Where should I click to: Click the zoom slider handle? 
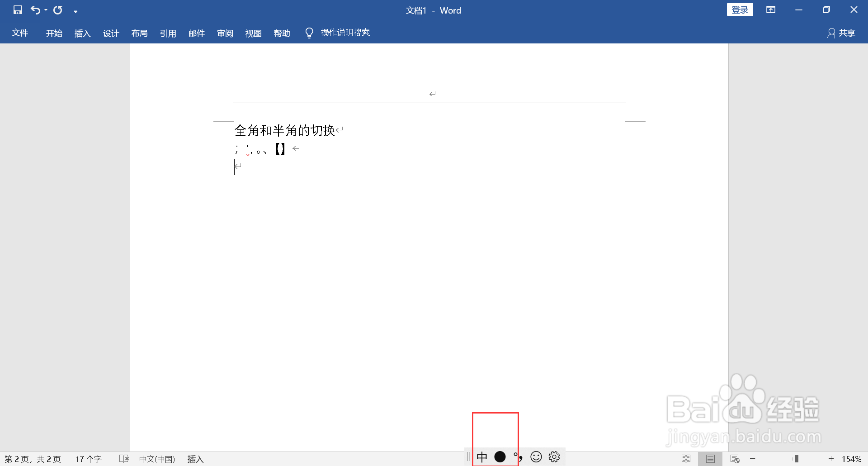pos(797,459)
